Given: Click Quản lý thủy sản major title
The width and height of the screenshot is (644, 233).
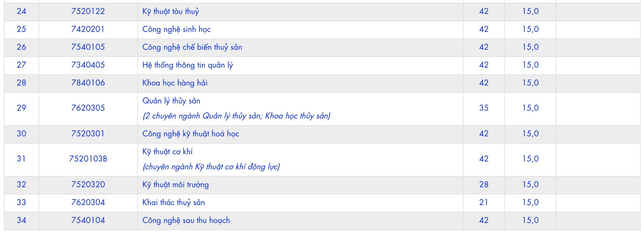Looking at the screenshot, I should tap(171, 101).
